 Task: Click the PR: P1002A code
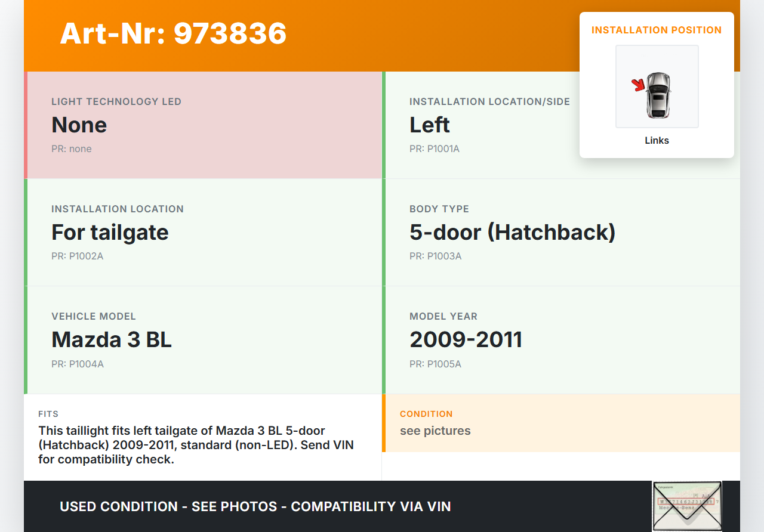(x=77, y=256)
